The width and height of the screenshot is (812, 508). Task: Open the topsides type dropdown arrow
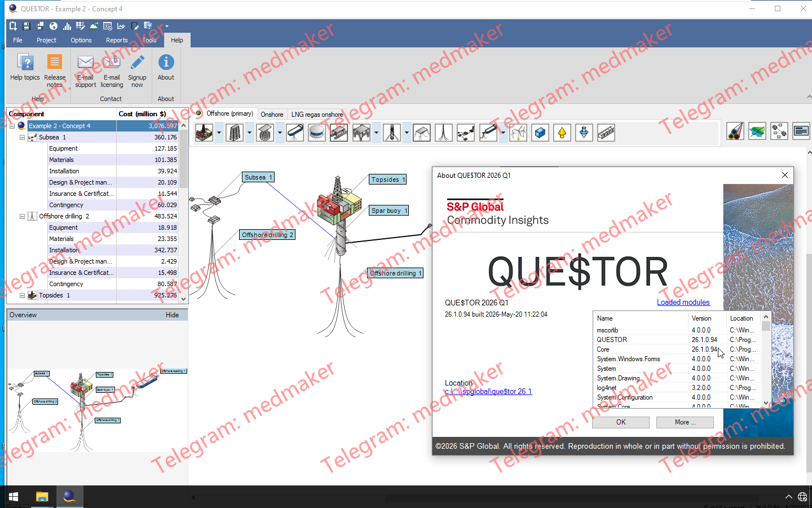click(219, 133)
